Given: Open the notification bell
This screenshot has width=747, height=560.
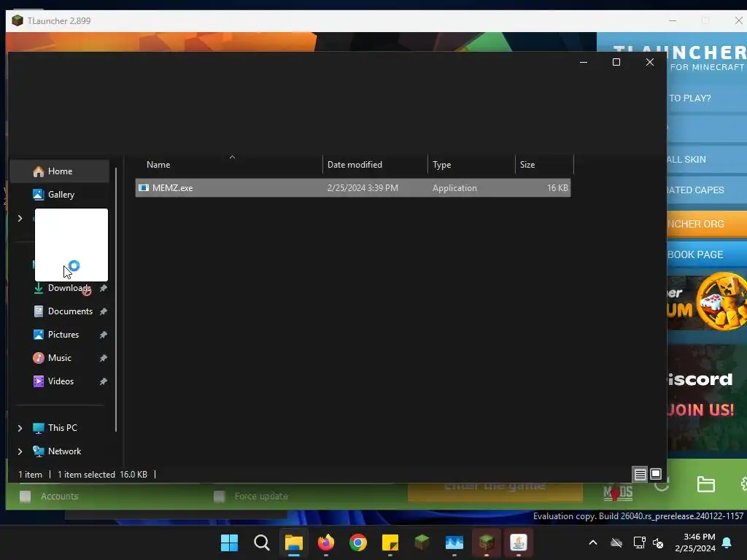Looking at the screenshot, I should coord(727,542).
